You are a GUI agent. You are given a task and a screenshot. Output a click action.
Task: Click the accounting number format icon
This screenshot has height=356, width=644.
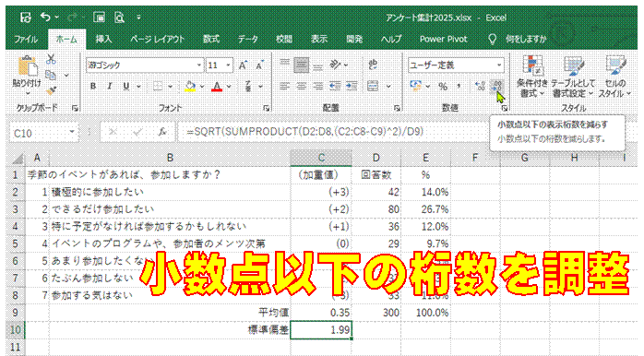click(415, 86)
